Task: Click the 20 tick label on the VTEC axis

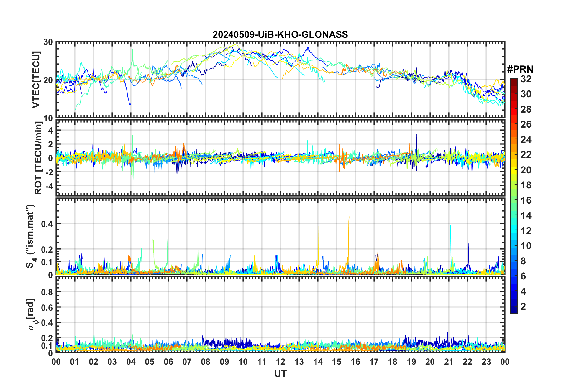Action: (48, 80)
